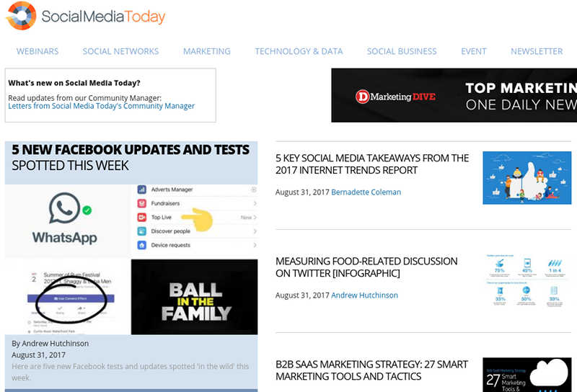
Task: Click the Discover people row chevron
Action: 255,231
